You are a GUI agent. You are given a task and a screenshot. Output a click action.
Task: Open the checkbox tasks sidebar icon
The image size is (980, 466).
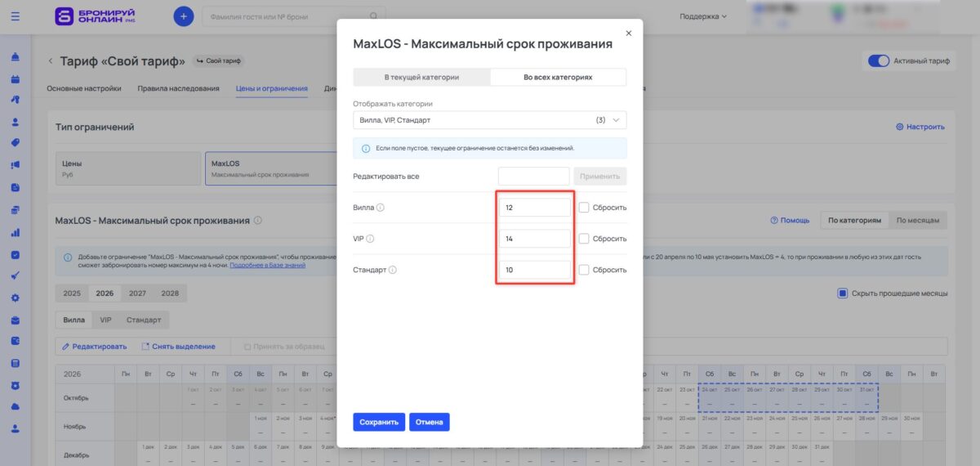(16, 254)
